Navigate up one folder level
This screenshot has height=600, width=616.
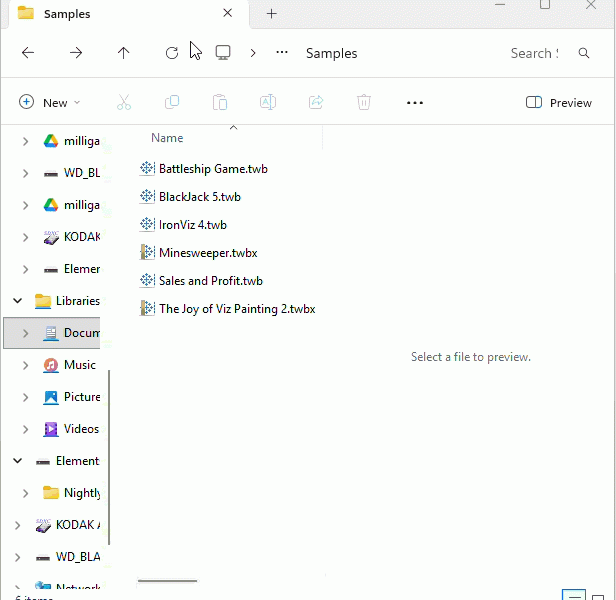tap(123, 53)
